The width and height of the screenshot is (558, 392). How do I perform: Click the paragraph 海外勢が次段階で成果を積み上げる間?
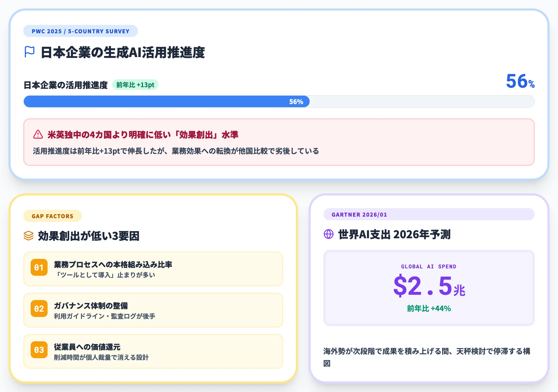[427, 357]
